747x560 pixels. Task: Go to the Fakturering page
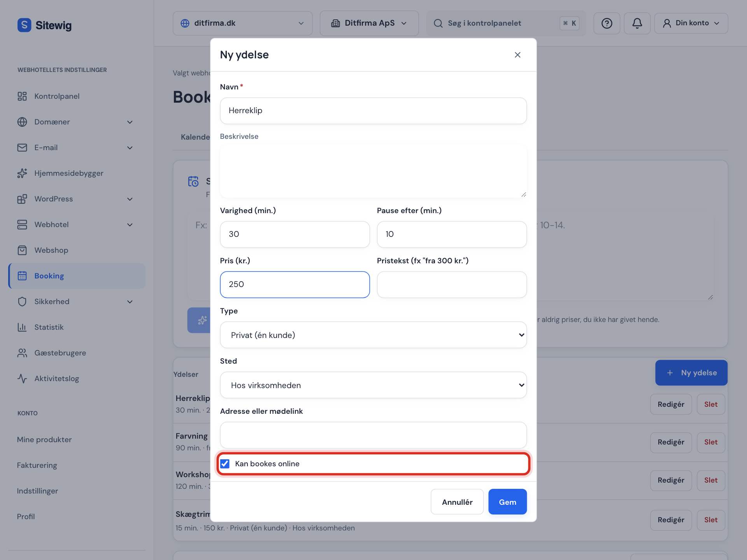(37, 465)
